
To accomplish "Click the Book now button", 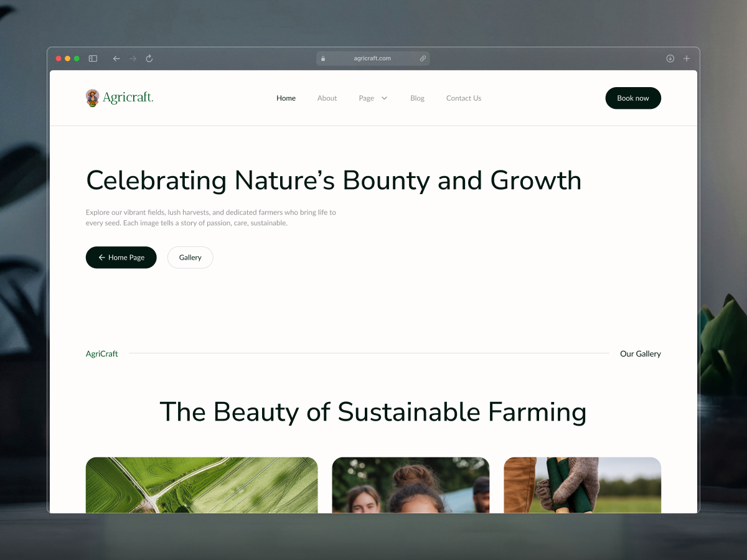I will pyautogui.click(x=633, y=98).
